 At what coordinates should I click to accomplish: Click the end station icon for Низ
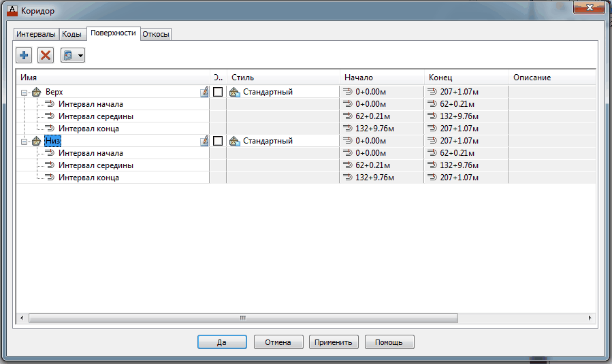pos(432,141)
